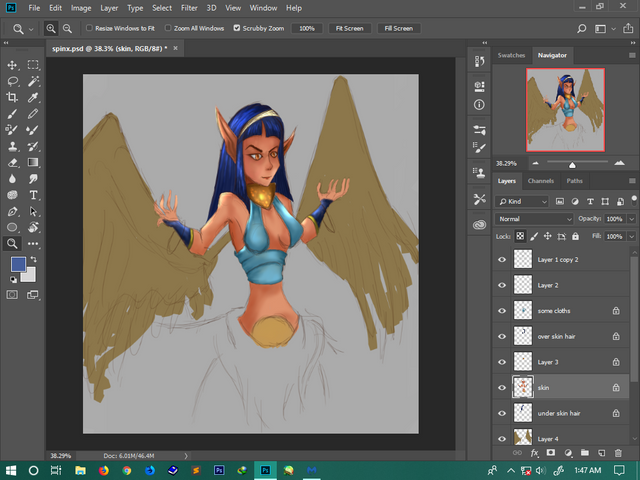The width and height of the screenshot is (640, 480).
Task: Select the Ellipse shape tool
Action: 12,227
